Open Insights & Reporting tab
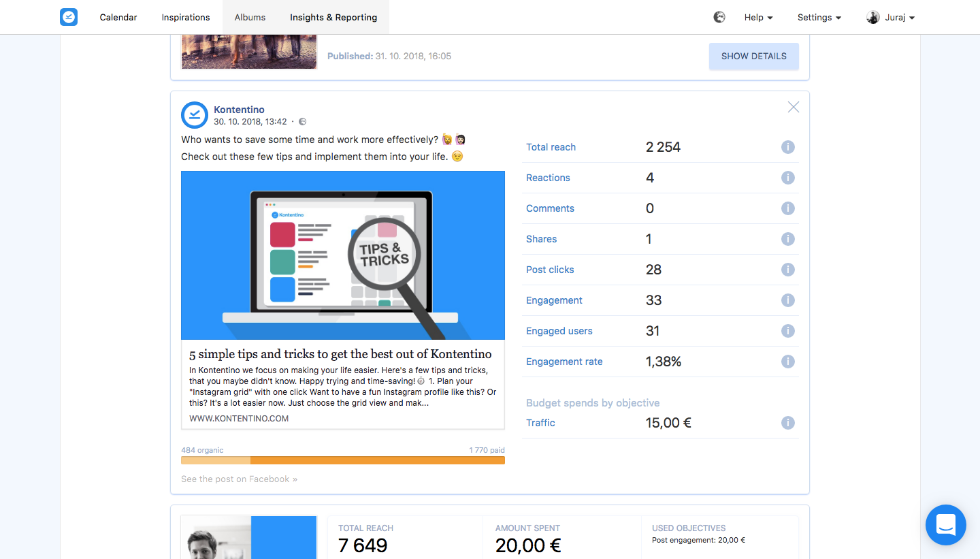This screenshot has height=559, width=980. [x=333, y=17]
